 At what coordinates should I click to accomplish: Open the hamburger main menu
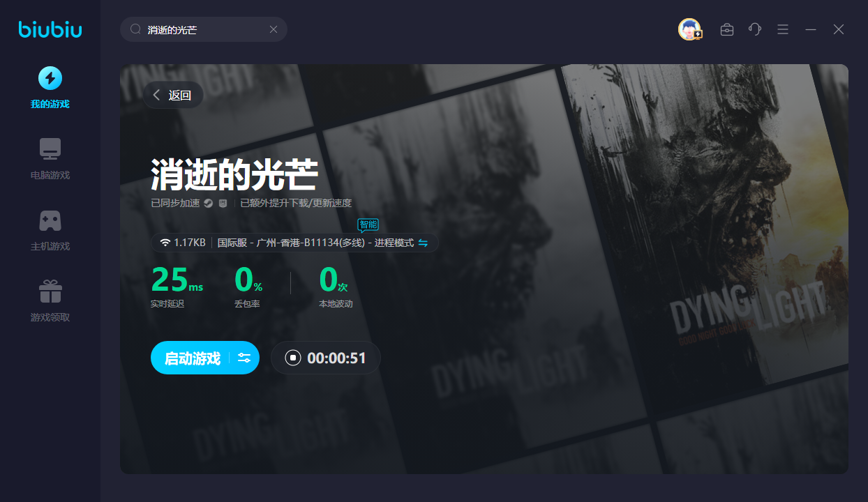pos(783,29)
